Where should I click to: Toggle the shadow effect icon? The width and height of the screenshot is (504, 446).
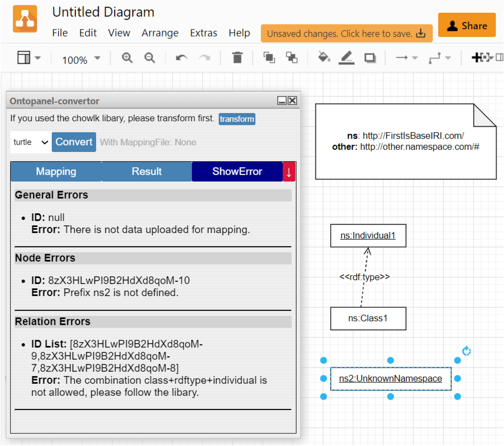point(370,58)
